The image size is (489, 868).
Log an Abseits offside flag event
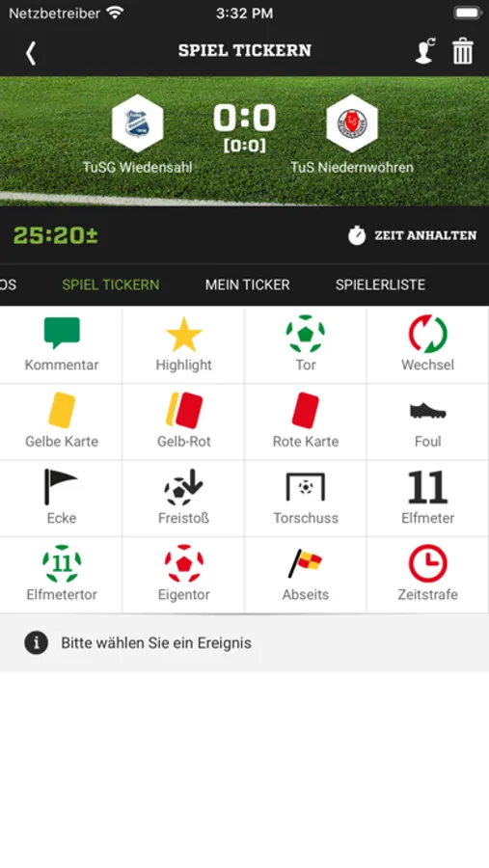(x=305, y=574)
